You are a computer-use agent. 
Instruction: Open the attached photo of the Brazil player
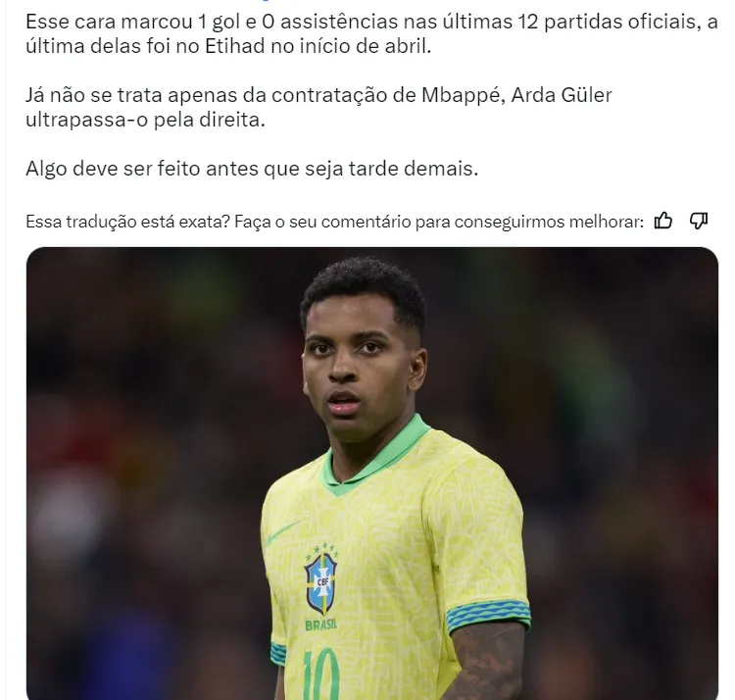click(x=372, y=474)
